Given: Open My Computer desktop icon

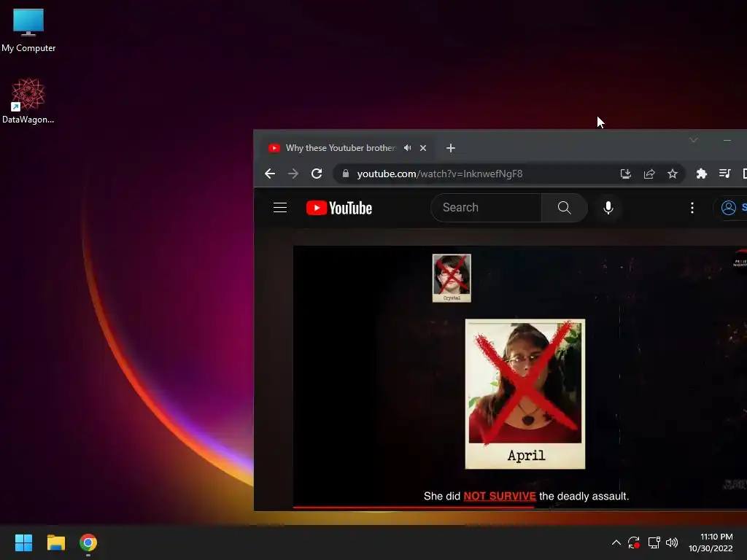Looking at the screenshot, I should (28, 31).
